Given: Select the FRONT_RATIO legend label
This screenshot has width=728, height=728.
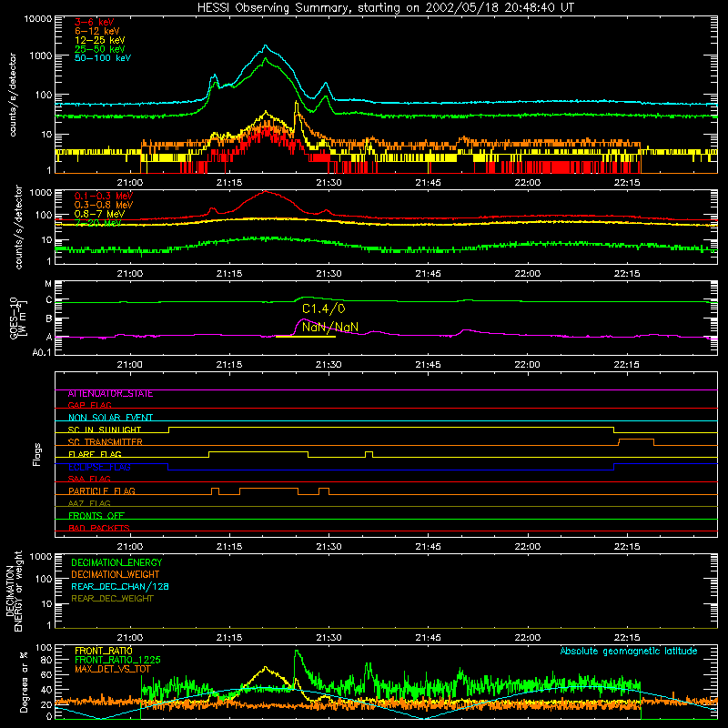Looking at the screenshot, I should click(x=104, y=651).
